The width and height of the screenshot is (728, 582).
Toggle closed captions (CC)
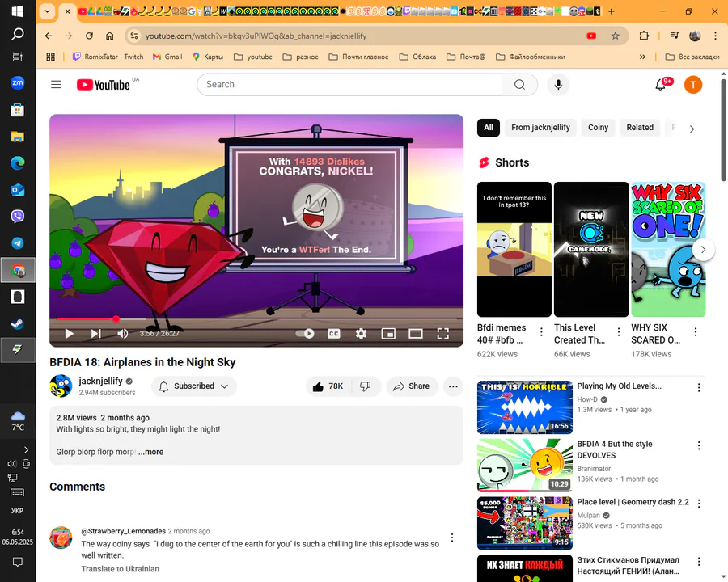click(334, 334)
